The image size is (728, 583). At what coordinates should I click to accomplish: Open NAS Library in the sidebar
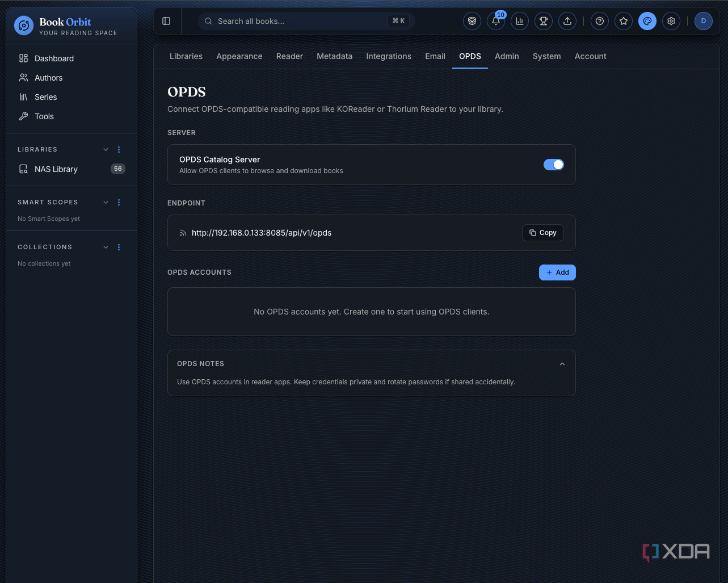coord(71,169)
